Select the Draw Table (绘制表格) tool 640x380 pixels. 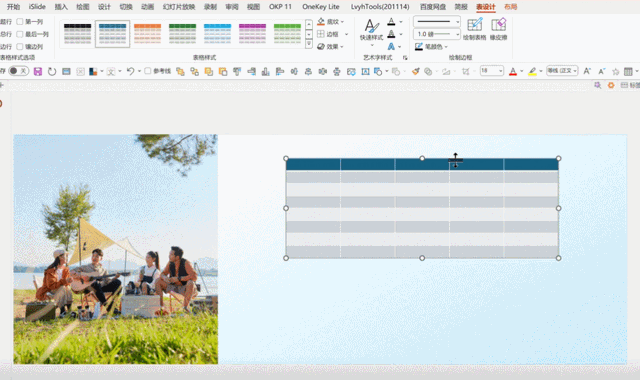coord(474,29)
